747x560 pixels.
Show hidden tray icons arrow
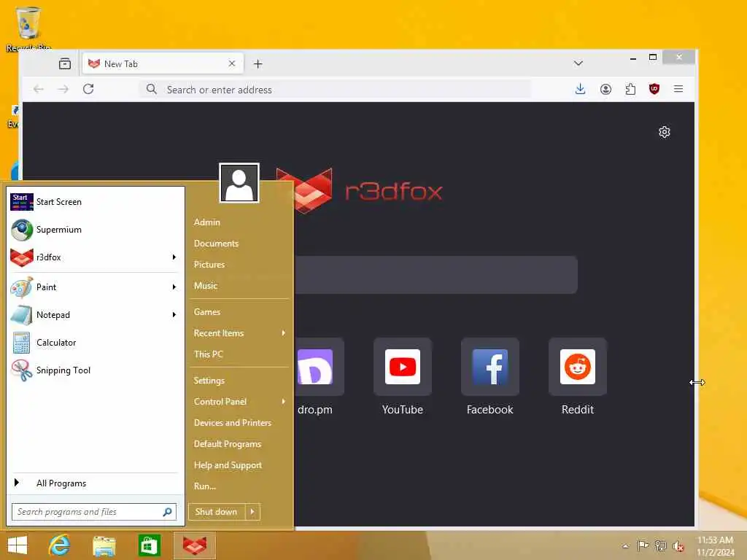(x=625, y=546)
